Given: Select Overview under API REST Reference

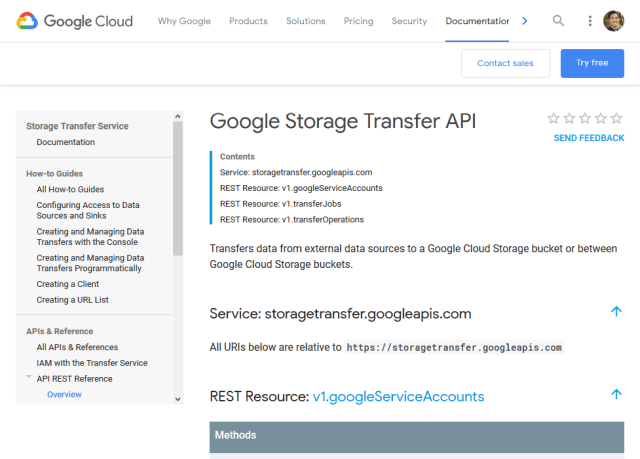Looking at the screenshot, I should (x=64, y=395).
